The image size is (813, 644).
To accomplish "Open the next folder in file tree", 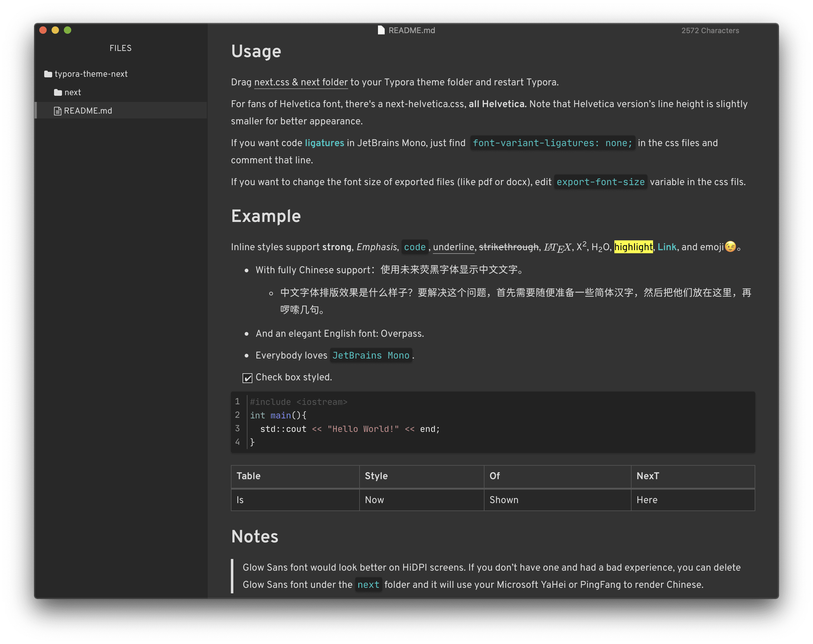I will point(72,92).
